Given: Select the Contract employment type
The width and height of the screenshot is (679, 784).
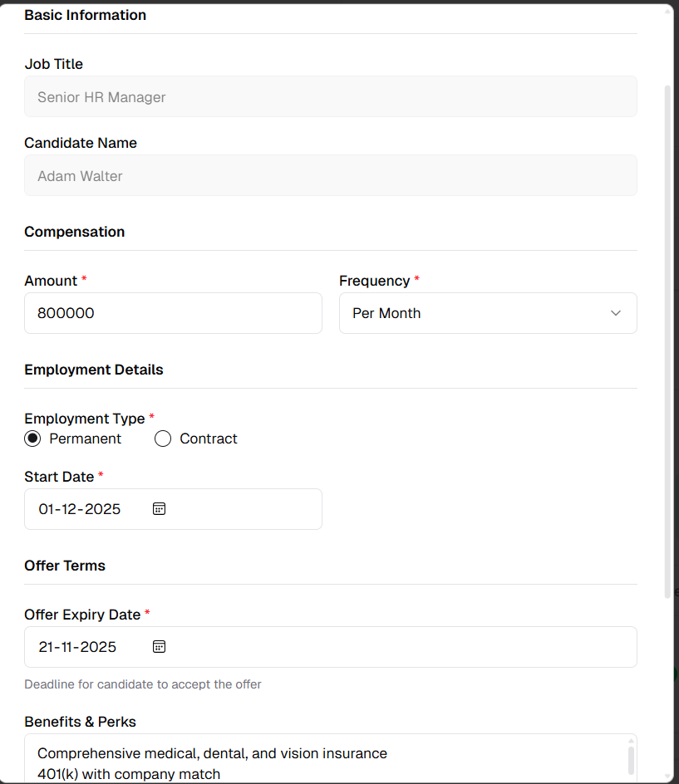Looking at the screenshot, I should coord(163,438).
